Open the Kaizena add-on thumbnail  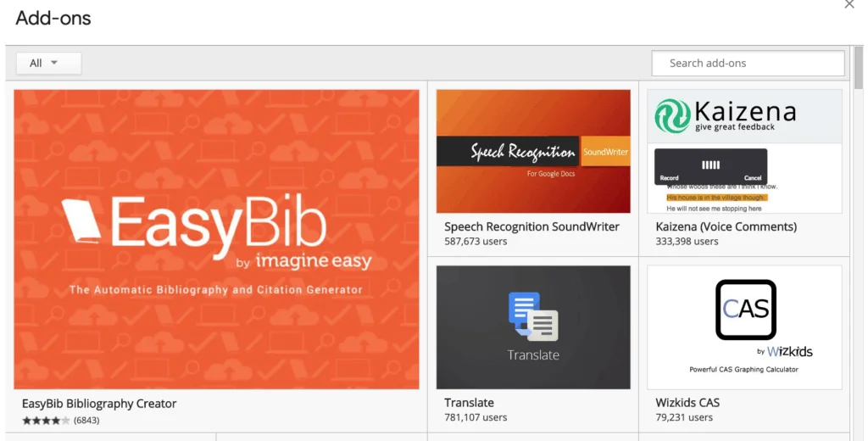744,151
